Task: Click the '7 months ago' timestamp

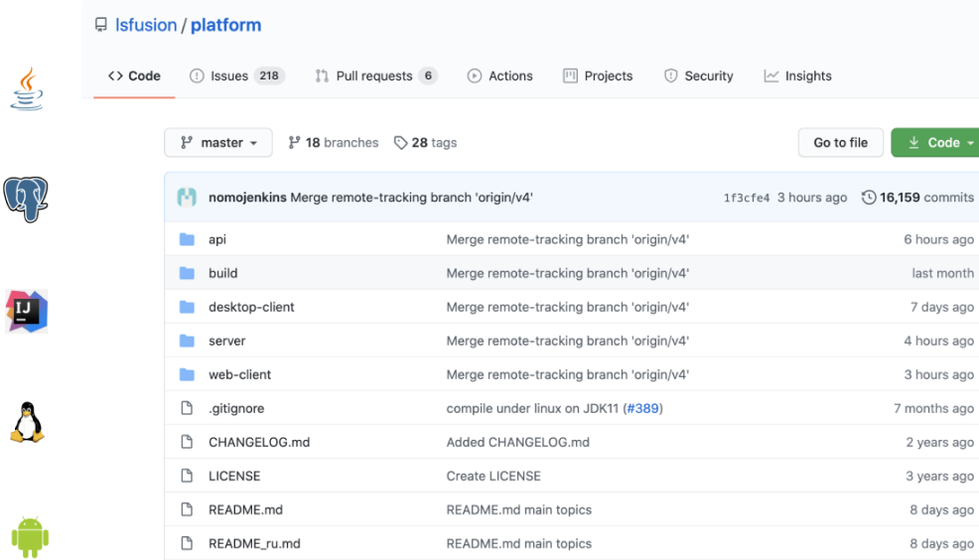Action: coord(933,408)
